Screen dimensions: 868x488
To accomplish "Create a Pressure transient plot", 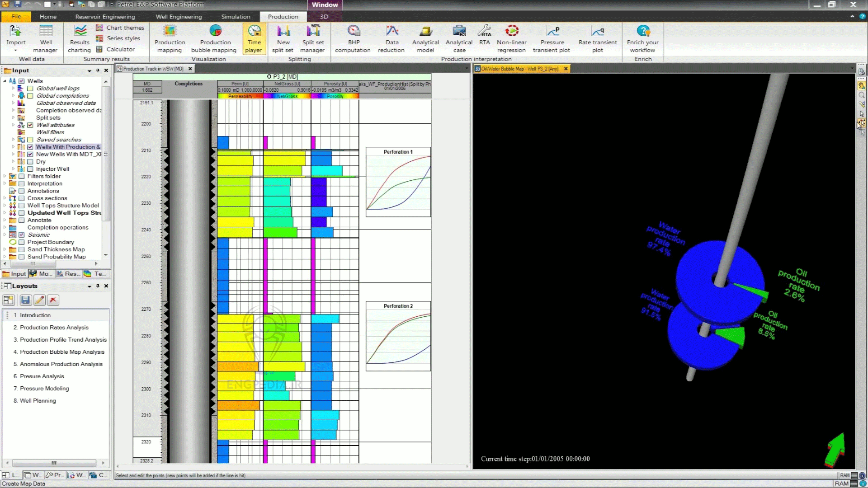I will [x=552, y=38].
